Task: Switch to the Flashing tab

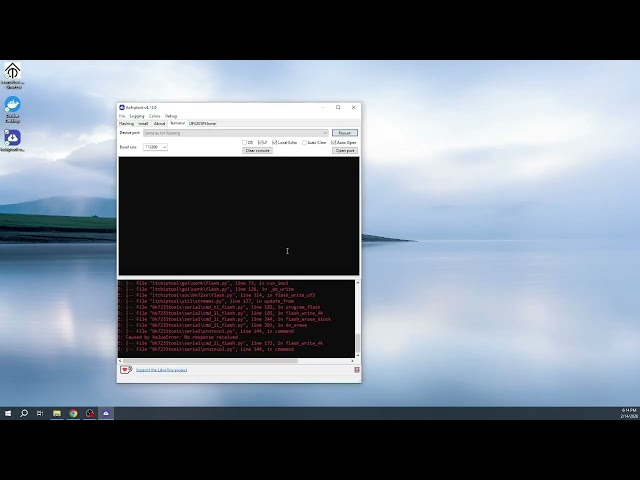Action: click(127, 123)
